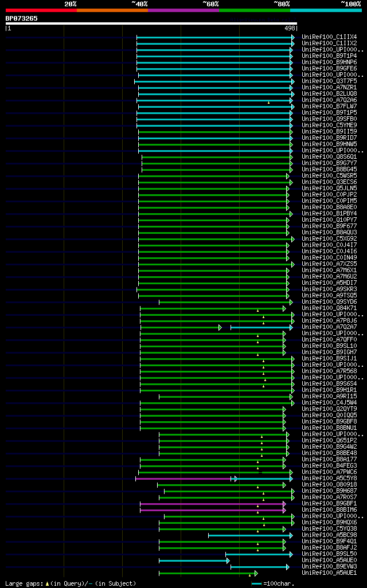The image size is (367, 588).
Task: Select the UniRef100_B1PBY4 label
Action: click(x=330, y=214)
